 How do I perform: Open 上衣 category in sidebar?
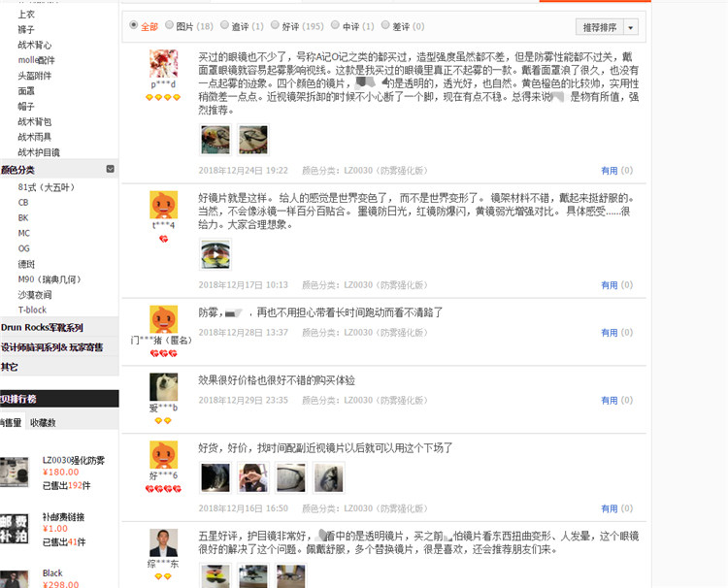point(26,15)
